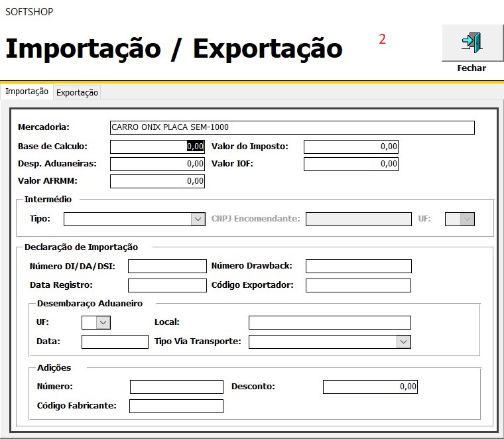Select the Número Drawback input
The width and height of the screenshot is (504, 439).
click(358, 267)
